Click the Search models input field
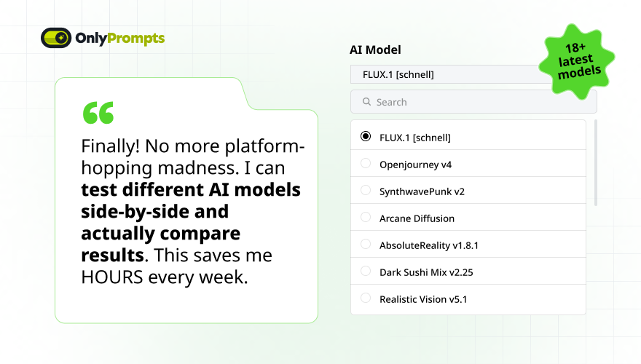The width and height of the screenshot is (641, 364). 473,102
